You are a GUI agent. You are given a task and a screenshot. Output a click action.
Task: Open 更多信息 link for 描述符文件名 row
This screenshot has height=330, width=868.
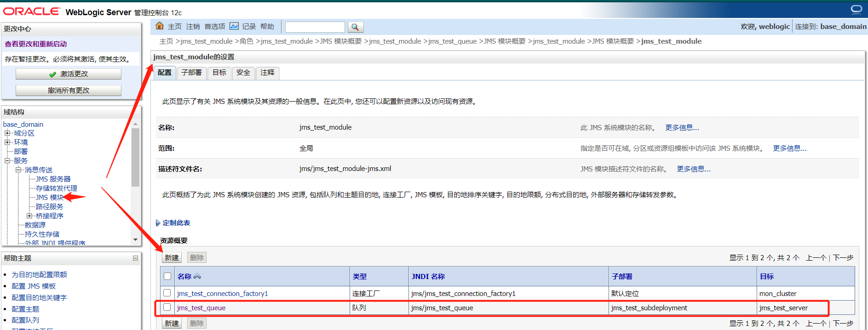pyautogui.click(x=694, y=169)
